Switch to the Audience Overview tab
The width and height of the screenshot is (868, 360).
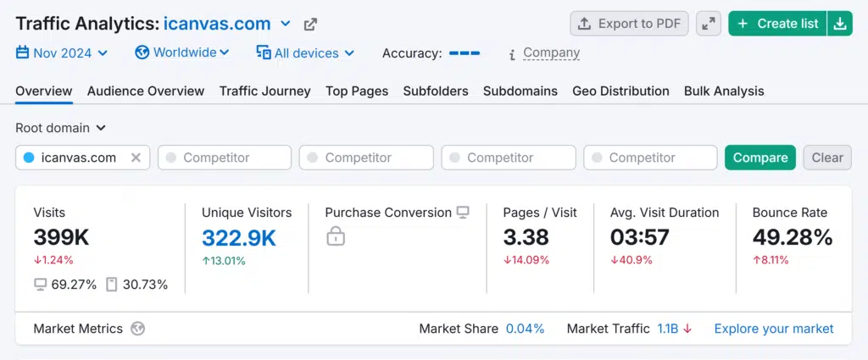click(146, 91)
